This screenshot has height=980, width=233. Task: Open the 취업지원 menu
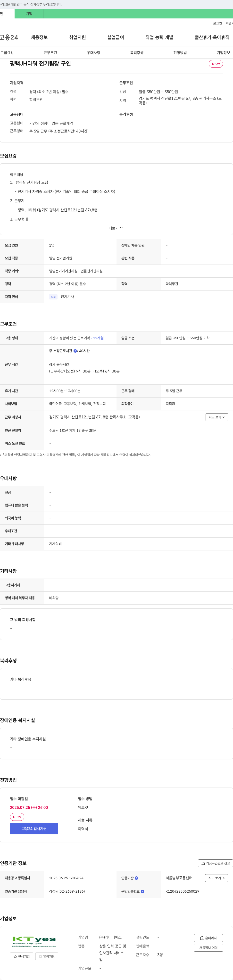[77, 37]
